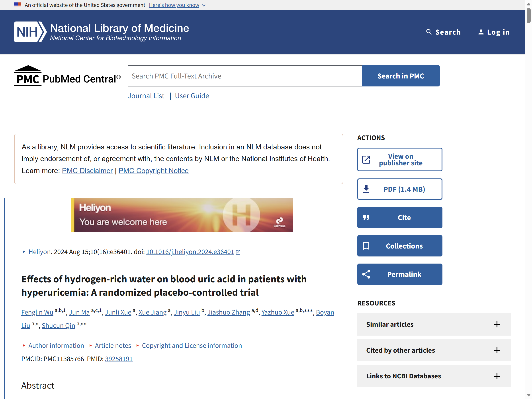
Task: Expand Links to NCBI Databases section
Action: 434,376
